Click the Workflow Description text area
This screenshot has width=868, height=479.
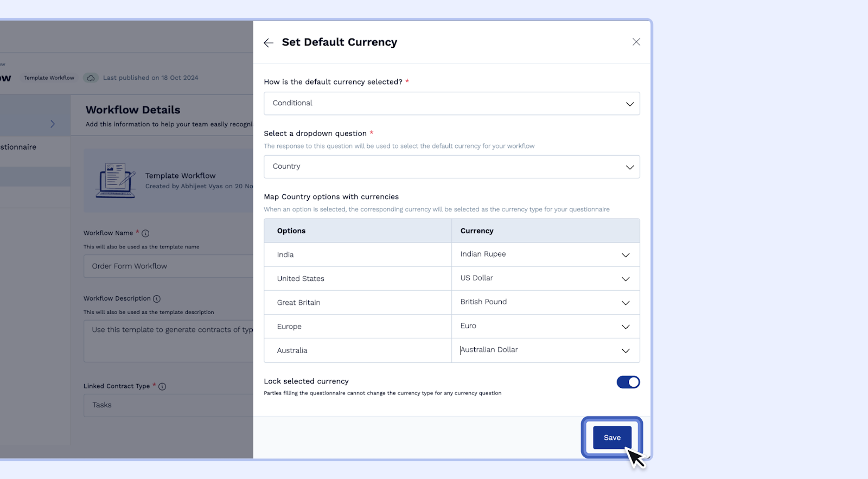click(168, 341)
